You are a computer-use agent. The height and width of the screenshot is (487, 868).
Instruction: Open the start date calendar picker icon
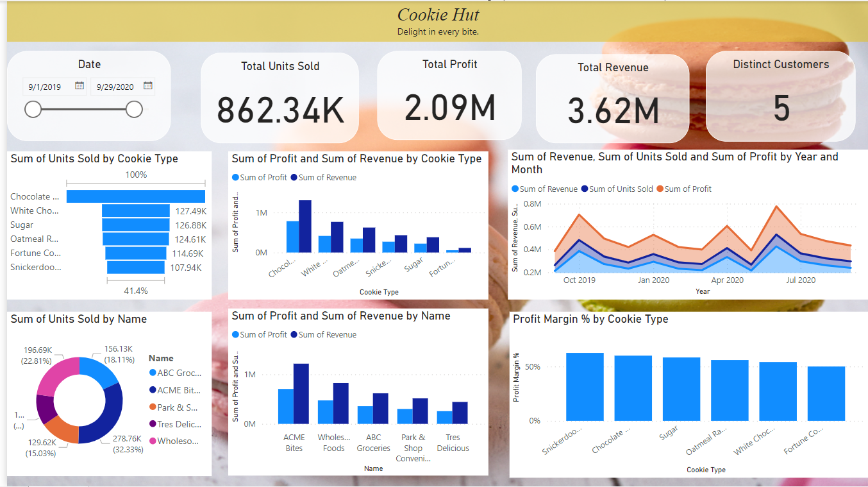[x=79, y=85]
